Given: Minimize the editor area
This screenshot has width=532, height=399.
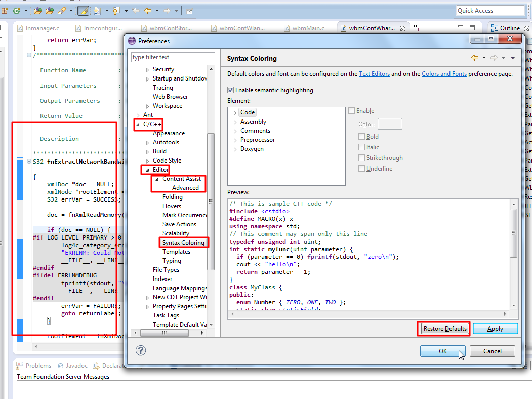Looking at the screenshot, I should tap(461, 27).
